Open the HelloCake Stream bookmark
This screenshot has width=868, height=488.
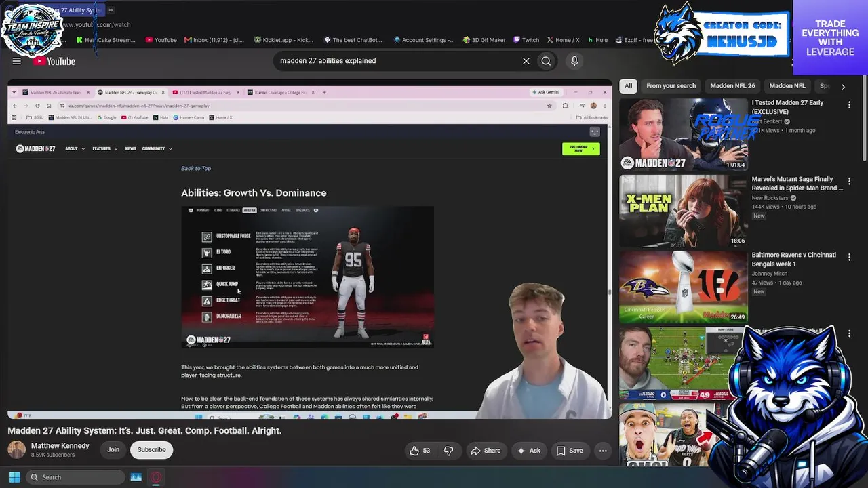pos(106,40)
